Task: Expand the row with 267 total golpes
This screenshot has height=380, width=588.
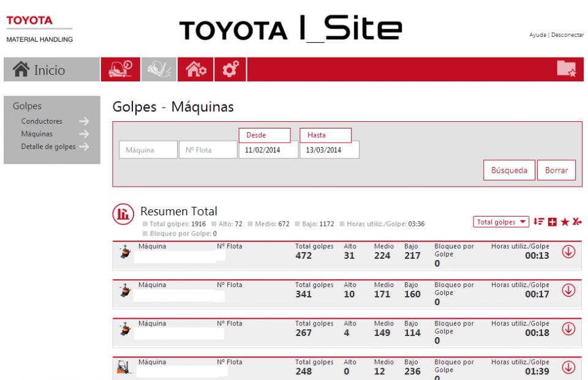Action: point(568,329)
